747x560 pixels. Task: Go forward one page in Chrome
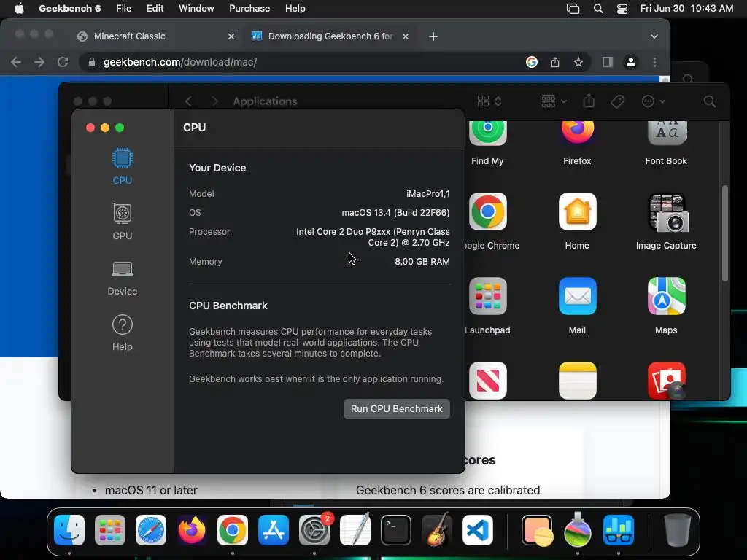pos(39,62)
